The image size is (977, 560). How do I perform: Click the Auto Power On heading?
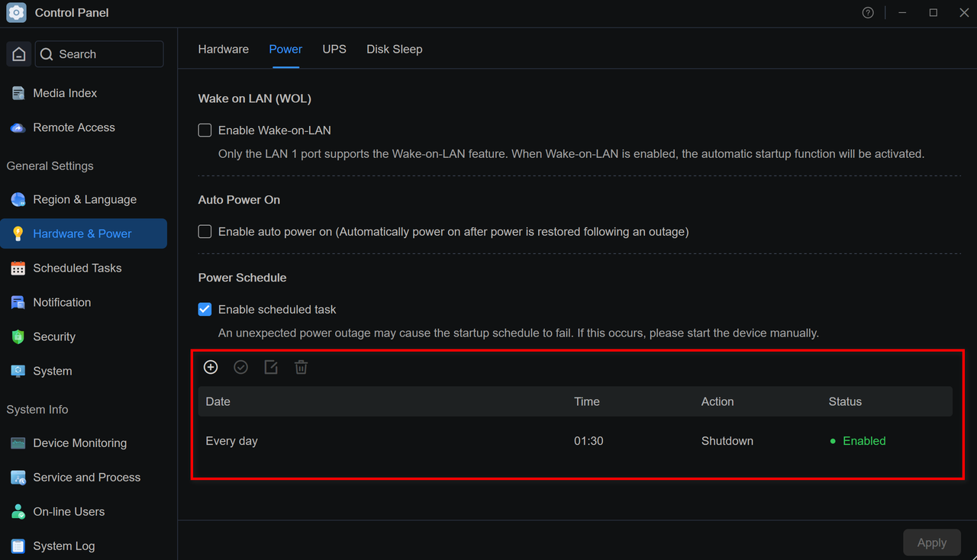[x=239, y=200]
